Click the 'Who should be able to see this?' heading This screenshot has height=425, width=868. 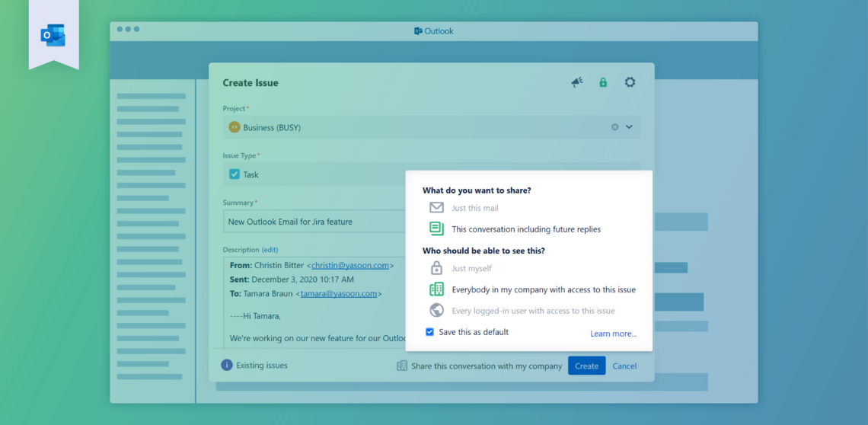483,251
